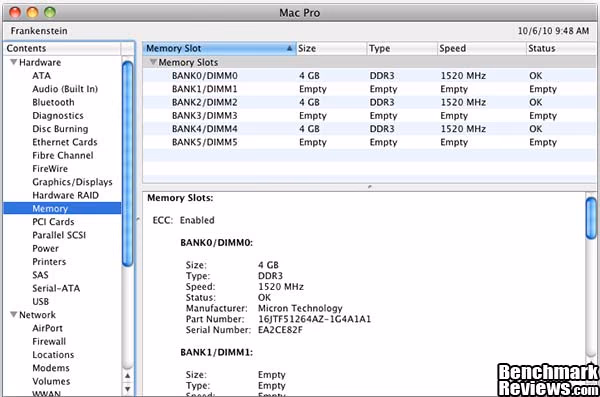Select the BANK1/DIMM1 row
The image size is (600, 397).
pos(369,89)
